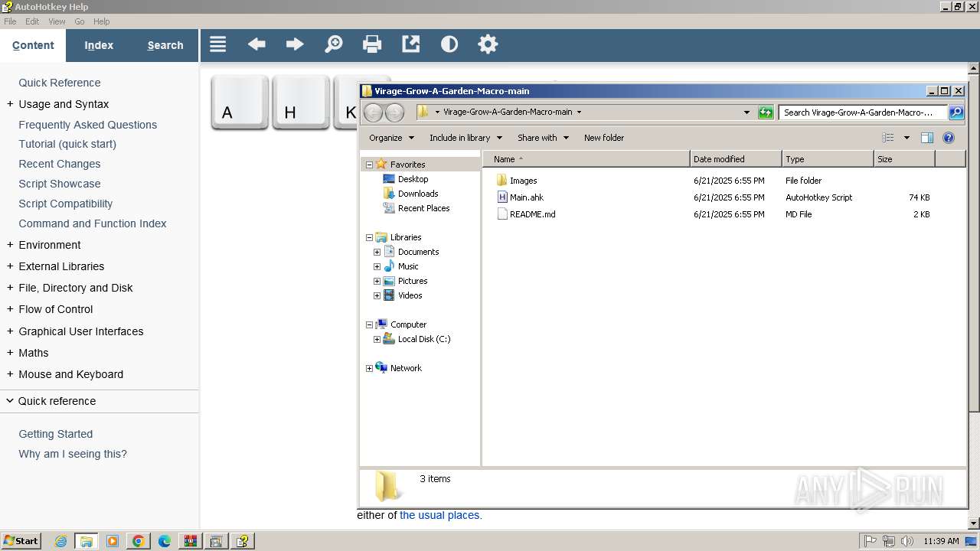Toggle the sidebar hamburger icon in Help toolbar
Screen dimensions: 980x551
[x=218, y=44]
